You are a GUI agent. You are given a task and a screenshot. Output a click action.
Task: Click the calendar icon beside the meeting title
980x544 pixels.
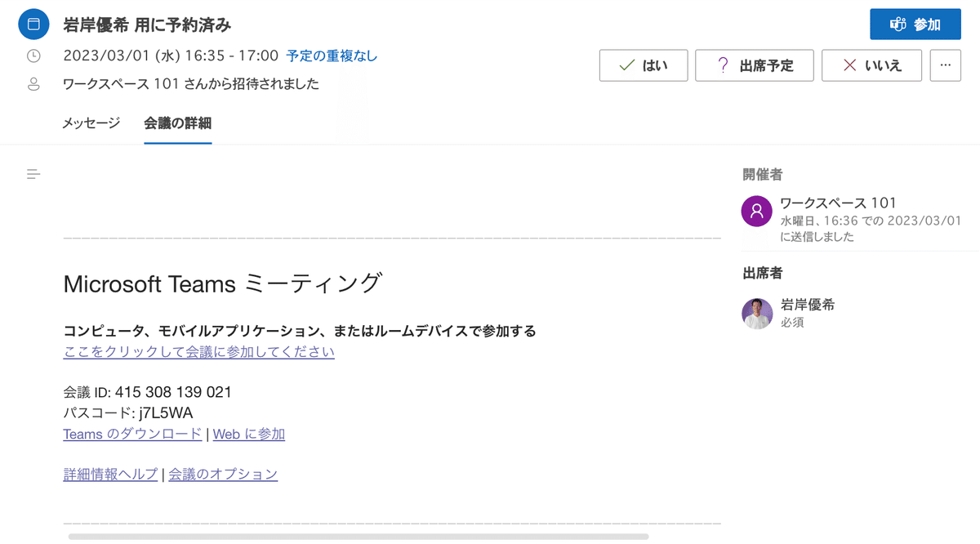tap(33, 25)
